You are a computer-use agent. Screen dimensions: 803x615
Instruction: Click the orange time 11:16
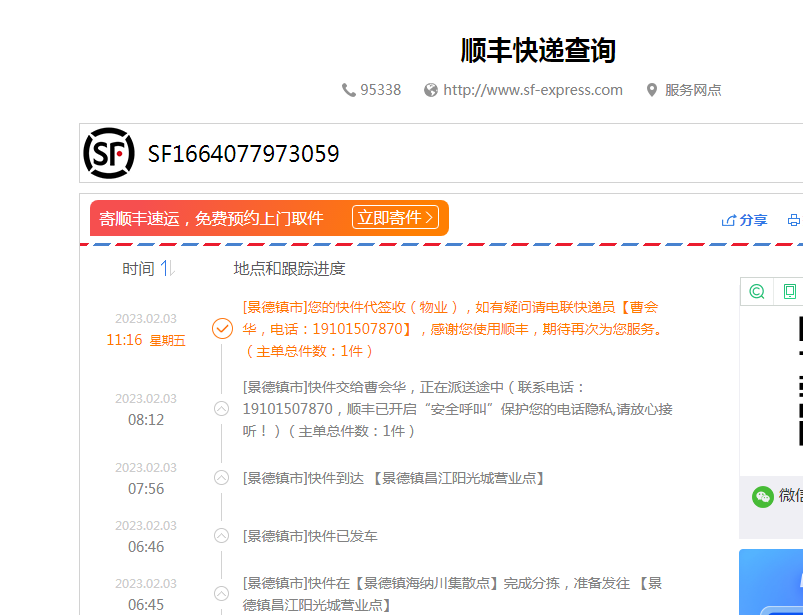[x=124, y=340]
